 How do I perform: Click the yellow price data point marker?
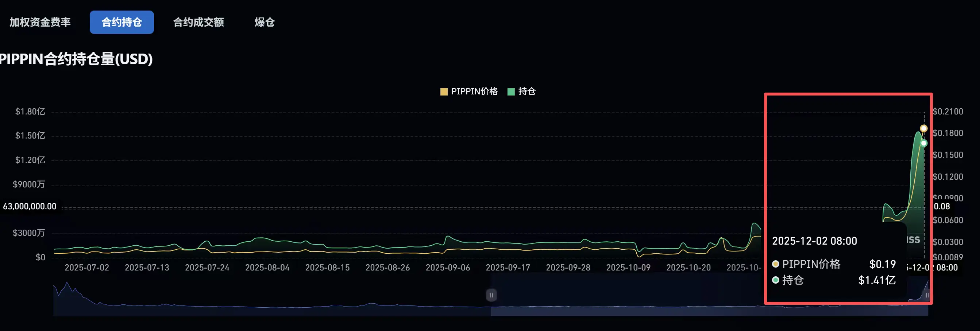924,128
